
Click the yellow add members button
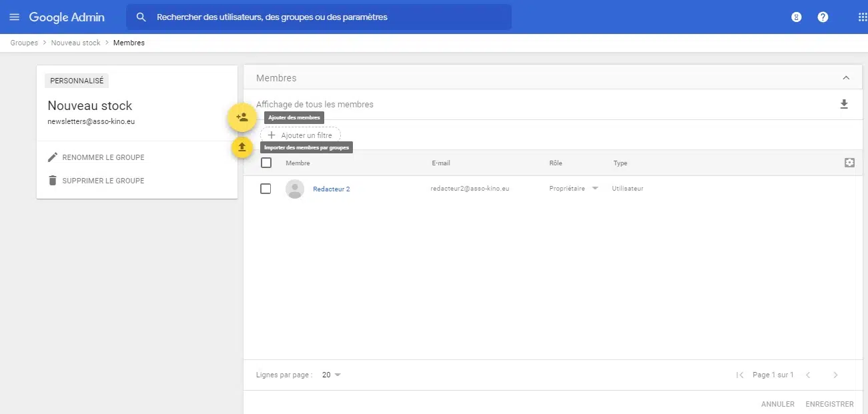[242, 117]
